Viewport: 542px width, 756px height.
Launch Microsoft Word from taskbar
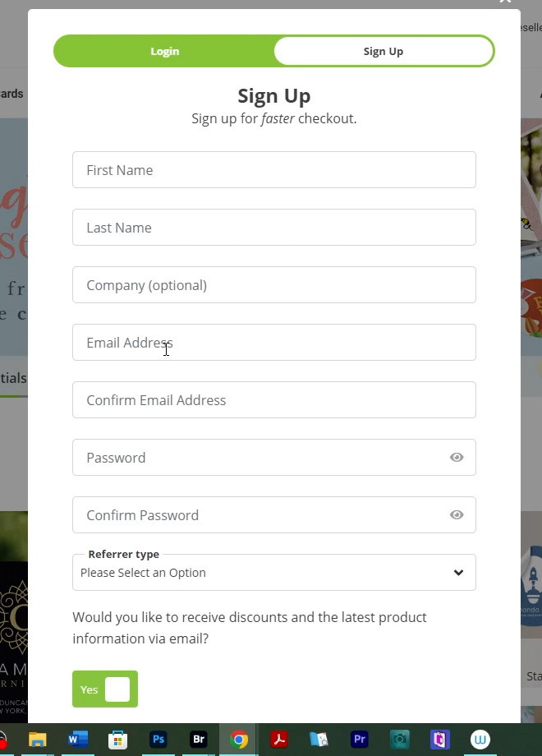(x=77, y=739)
